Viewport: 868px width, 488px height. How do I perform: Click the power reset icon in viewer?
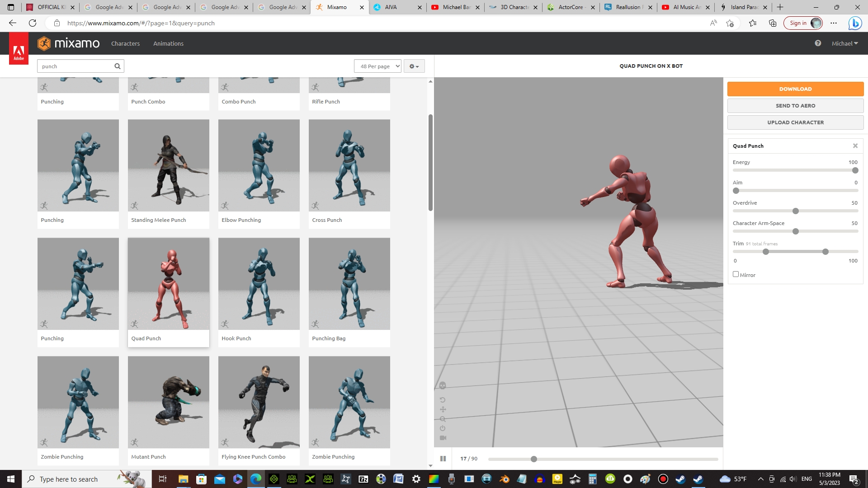(443, 428)
